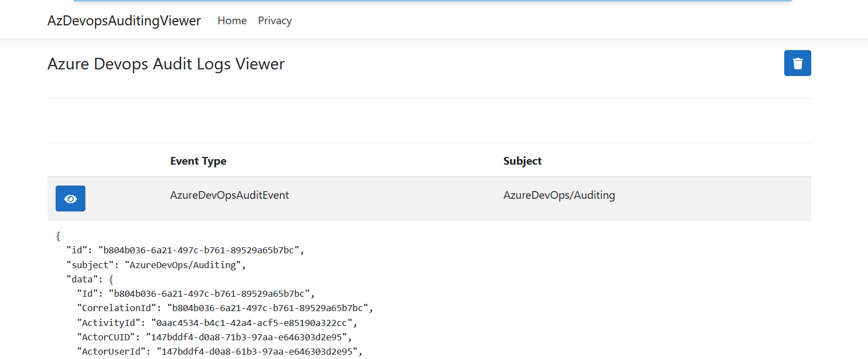The image size is (868, 359).
Task: Click the top-level "id" line in JSON
Action: click(185, 251)
